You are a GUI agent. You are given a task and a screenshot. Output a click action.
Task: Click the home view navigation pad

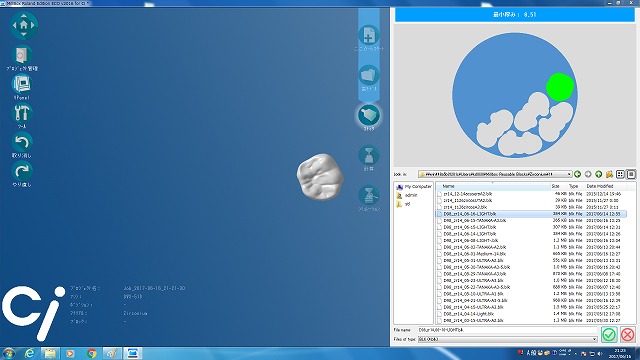[24, 25]
